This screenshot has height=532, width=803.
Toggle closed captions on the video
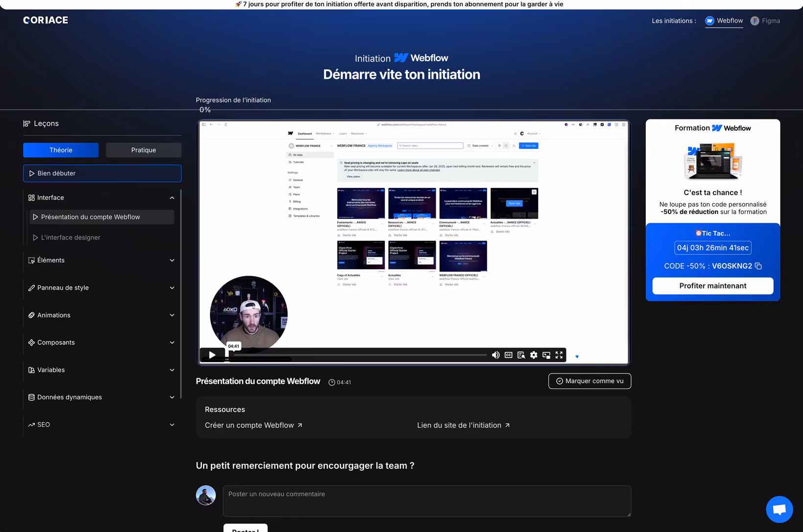508,355
